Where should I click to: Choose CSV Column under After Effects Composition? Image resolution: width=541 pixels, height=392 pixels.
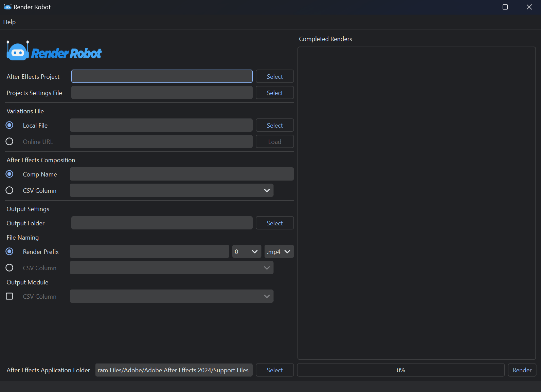[x=10, y=190]
